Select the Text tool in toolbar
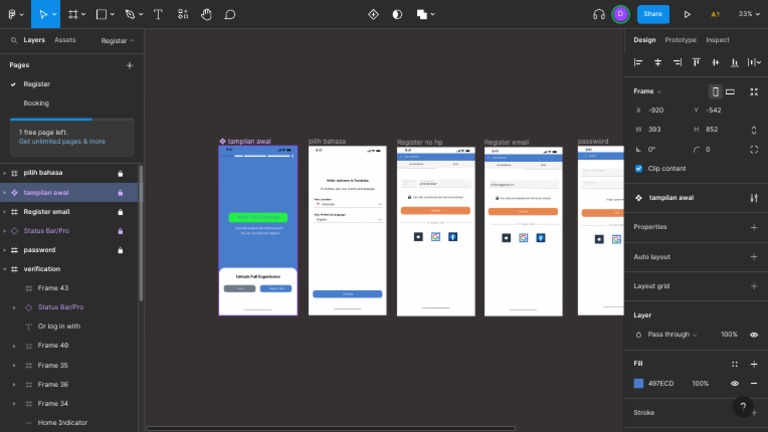 158,14
